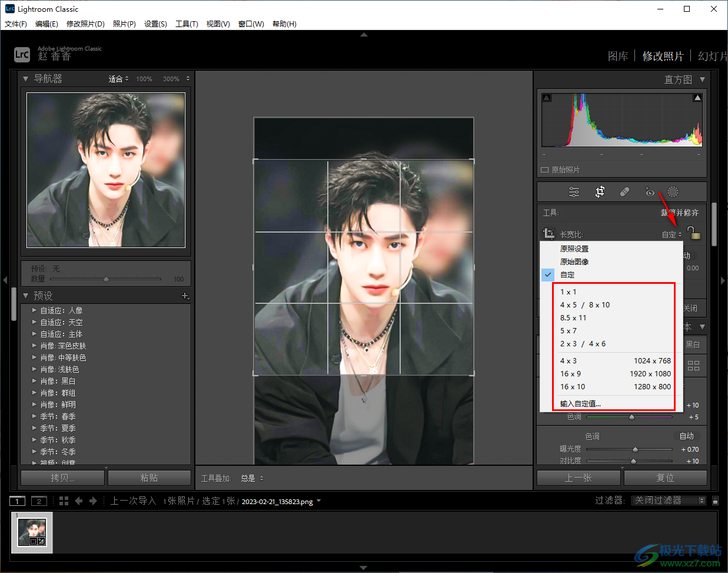Adjust the 曝光度 slider handle
This screenshot has width=728, height=573.
[634, 449]
